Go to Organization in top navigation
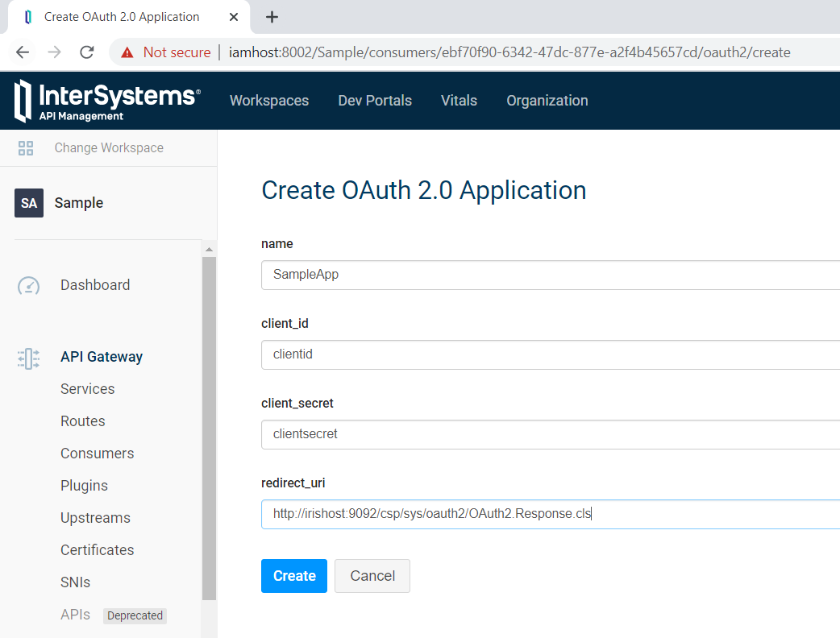Viewport: 840px width, 638px height. [547, 101]
